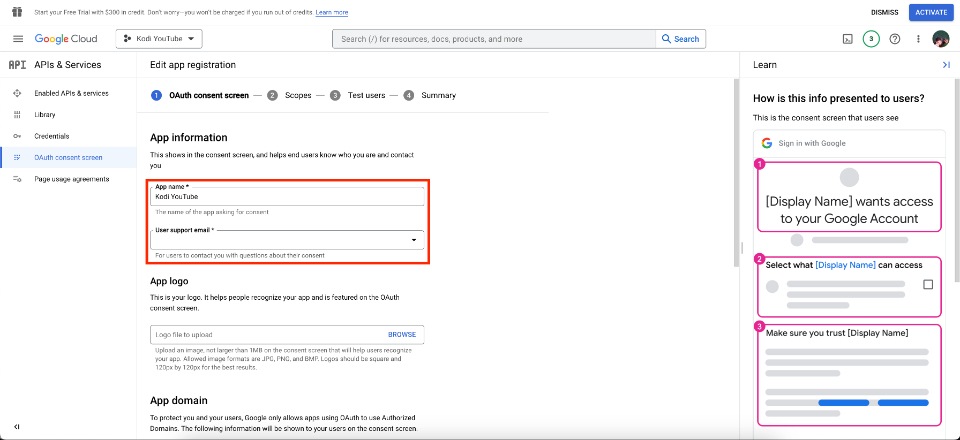Click the Sign in with Google preview header
Viewport: 960px width, 440px height.
pyautogui.click(x=850, y=143)
